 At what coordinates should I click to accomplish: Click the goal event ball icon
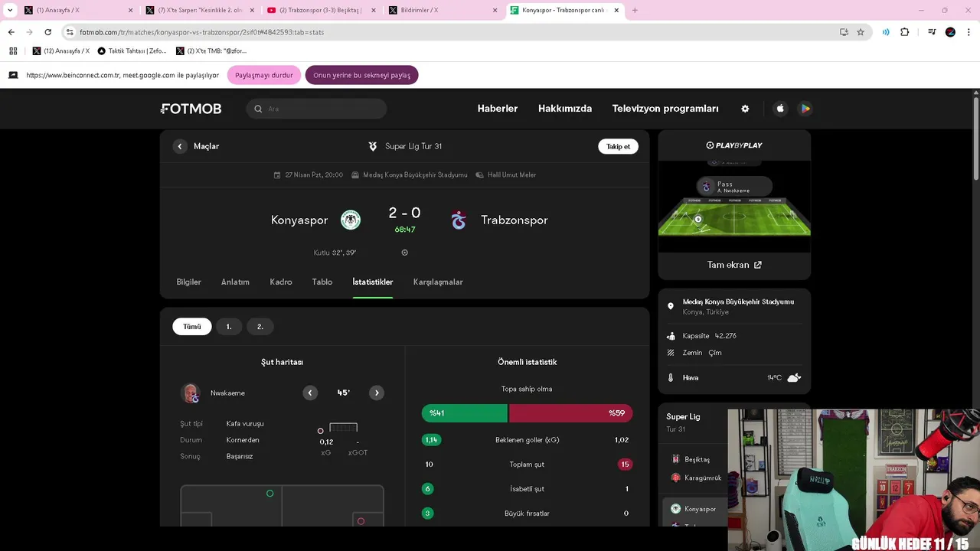(x=405, y=253)
